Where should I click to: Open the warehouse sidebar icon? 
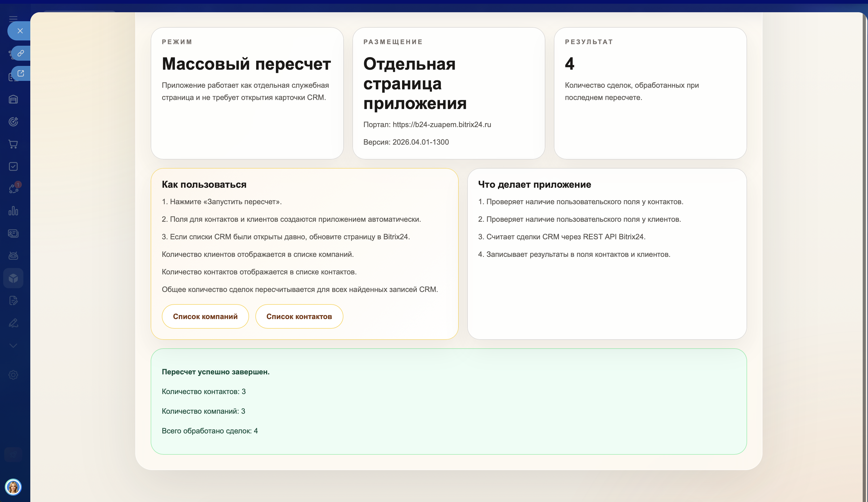pyautogui.click(x=13, y=99)
